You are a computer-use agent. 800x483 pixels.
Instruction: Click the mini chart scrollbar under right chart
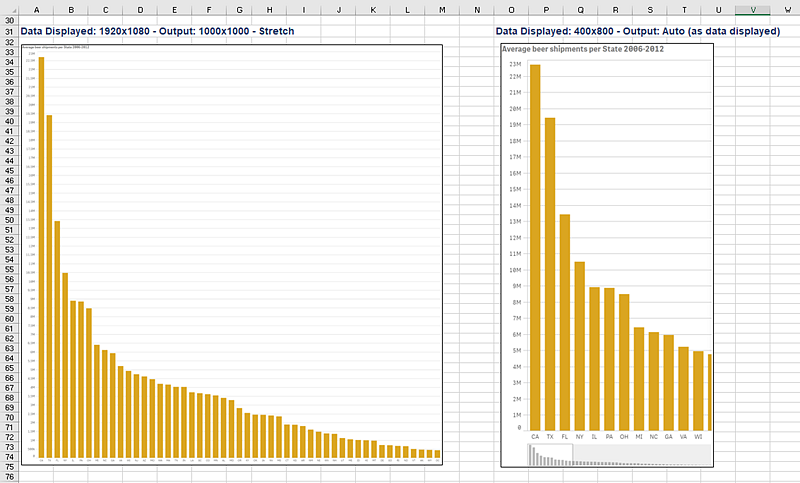pos(552,455)
